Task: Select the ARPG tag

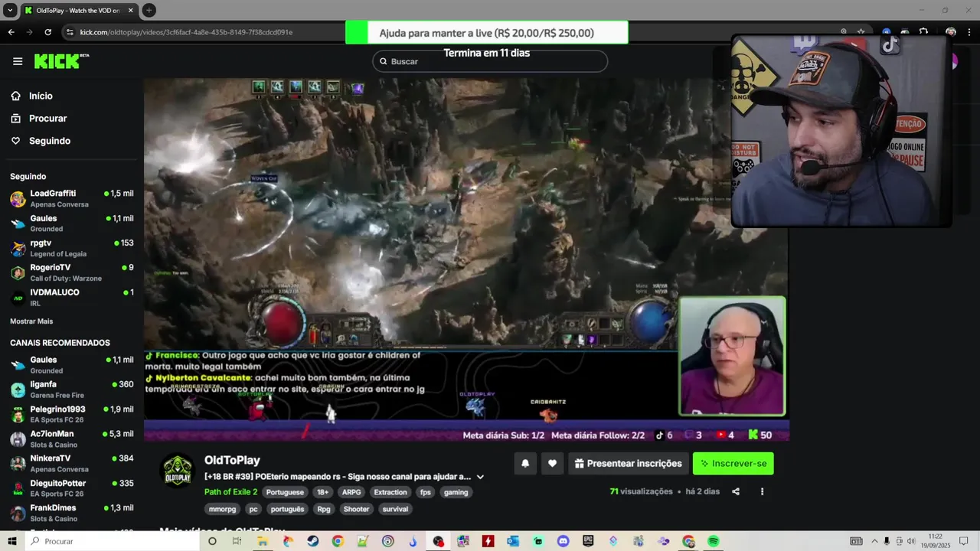Action: click(x=351, y=492)
